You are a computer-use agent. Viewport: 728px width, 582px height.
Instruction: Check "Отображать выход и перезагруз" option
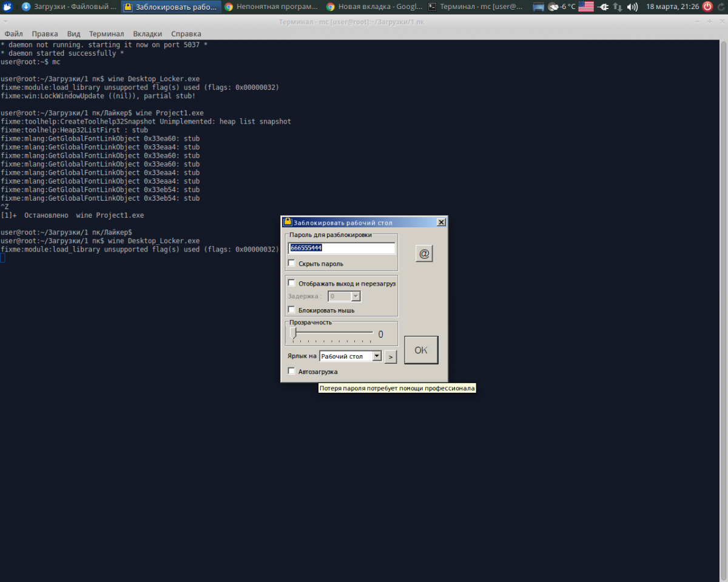point(292,283)
